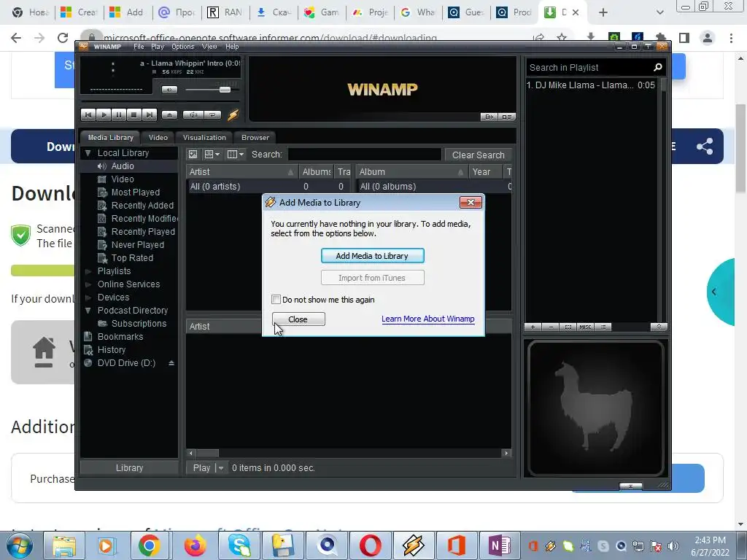This screenshot has width=747, height=560.
Task: Collapse the Podcast Directory tree node
Action: coord(88,311)
